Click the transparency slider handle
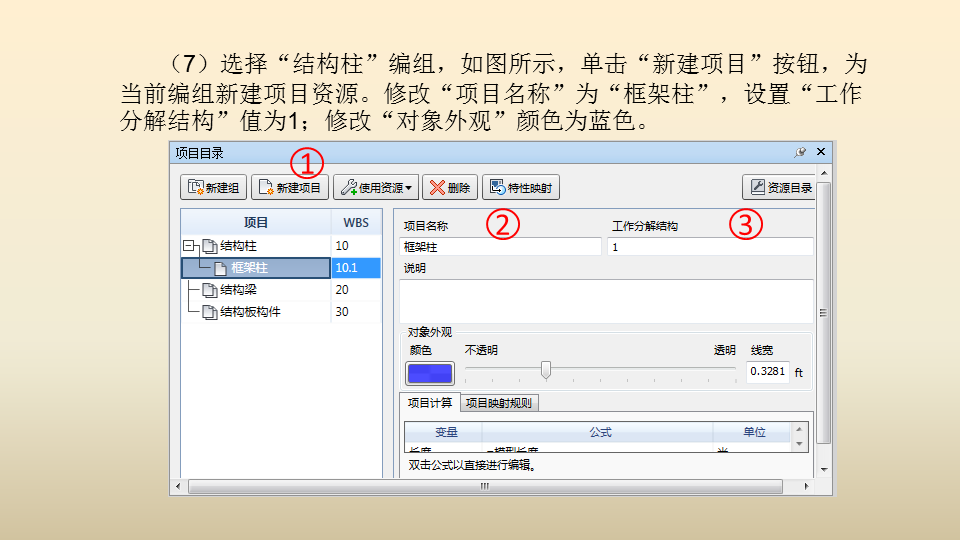 (x=546, y=370)
